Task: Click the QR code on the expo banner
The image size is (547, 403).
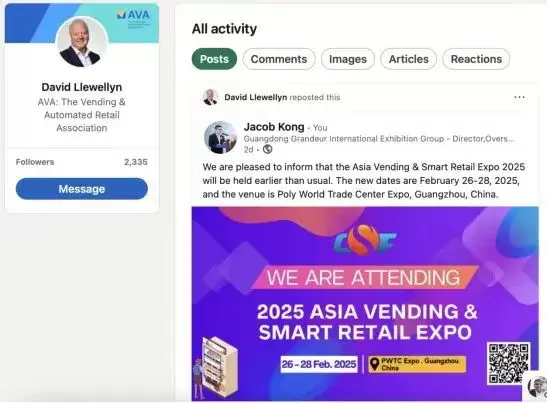Action: click(509, 364)
